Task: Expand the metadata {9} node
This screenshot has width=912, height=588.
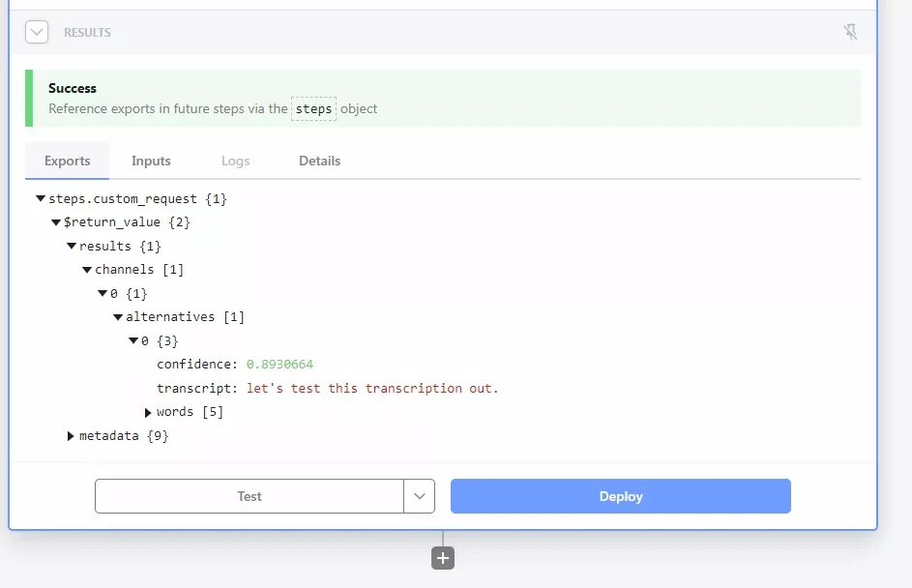Action: point(71,436)
